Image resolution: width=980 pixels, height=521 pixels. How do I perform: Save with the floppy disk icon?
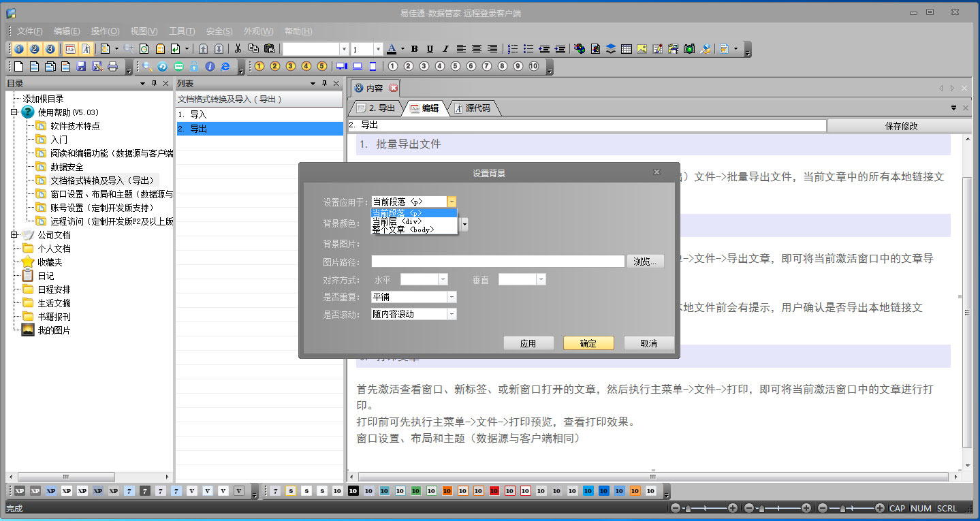click(x=81, y=67)
